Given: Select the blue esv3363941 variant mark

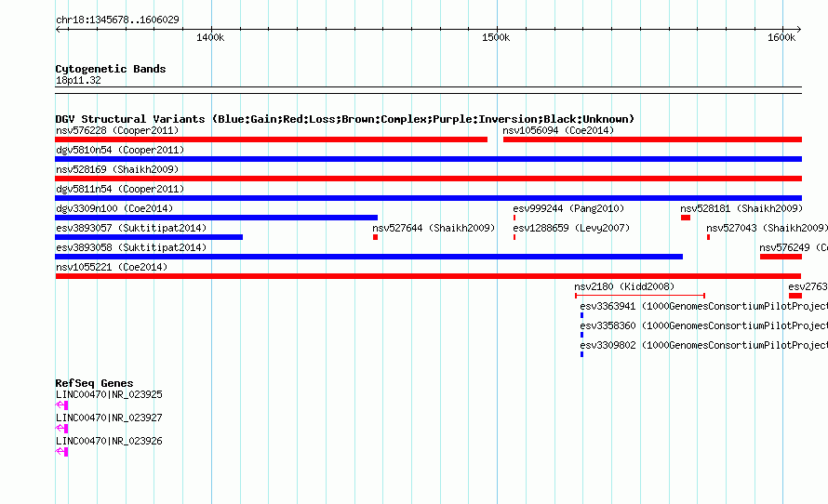Looking at the screenshot, I should pos(581,315).
